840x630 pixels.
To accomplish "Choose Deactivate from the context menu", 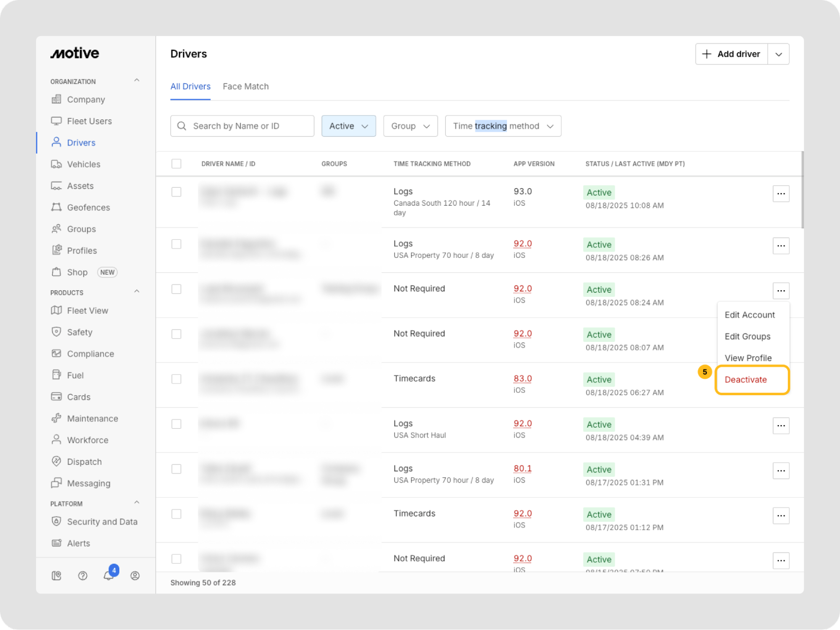I will pyautogui.click(x=745, y=380).
